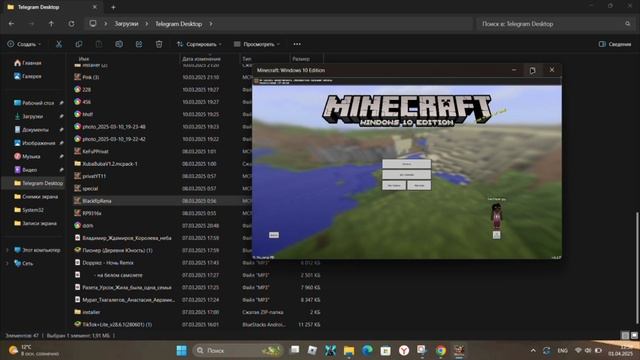Show hidden system tray icons
Screen dimensions: 640x360
tap(533, 350)
